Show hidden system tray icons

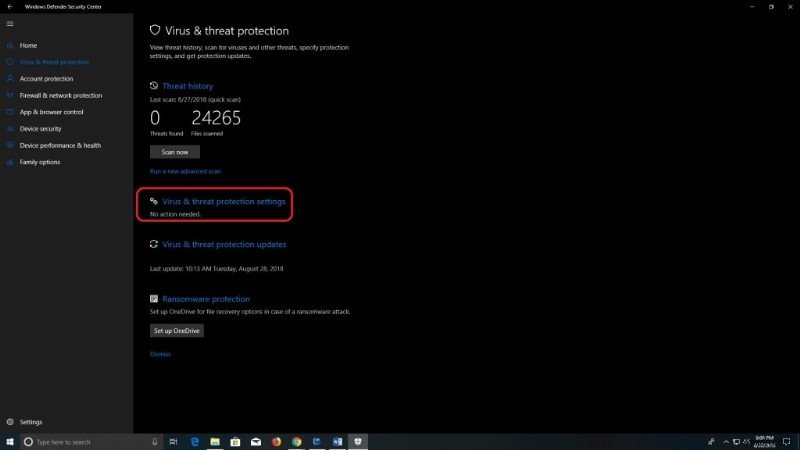[726, 442]
